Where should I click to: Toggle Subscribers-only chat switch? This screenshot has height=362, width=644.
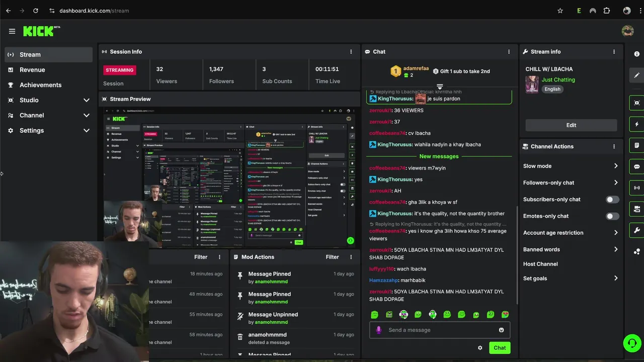pyautogui.click(x=612, y=200)
